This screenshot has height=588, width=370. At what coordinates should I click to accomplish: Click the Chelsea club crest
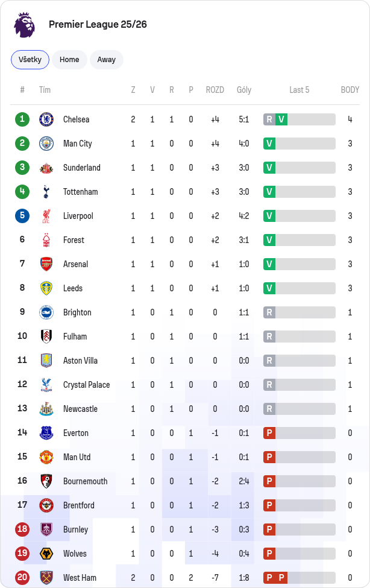click(x=46, y=119)
